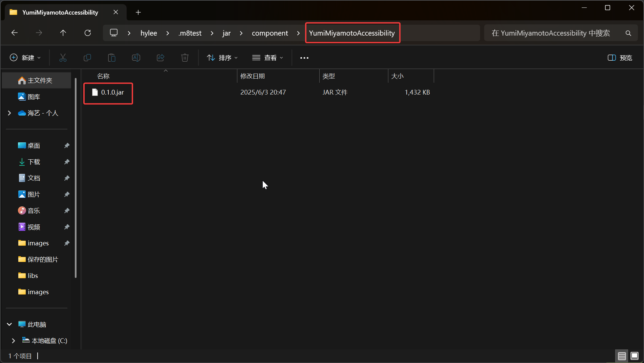Rename using the rename icon

[136, 58]
